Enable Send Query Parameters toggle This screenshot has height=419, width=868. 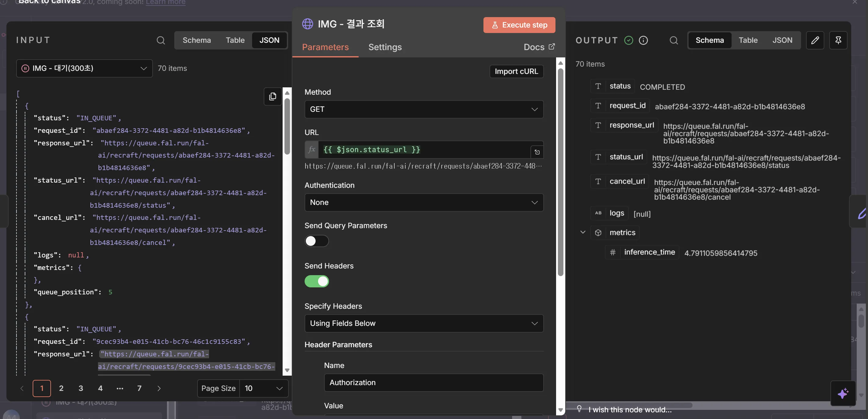tap(316, 241)
